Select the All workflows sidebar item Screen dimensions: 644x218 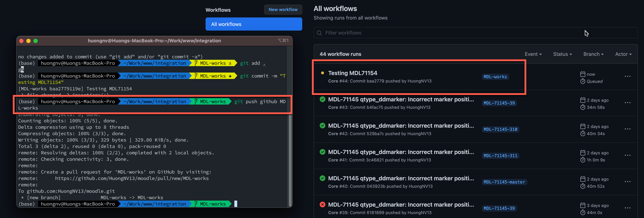point(254,24)
